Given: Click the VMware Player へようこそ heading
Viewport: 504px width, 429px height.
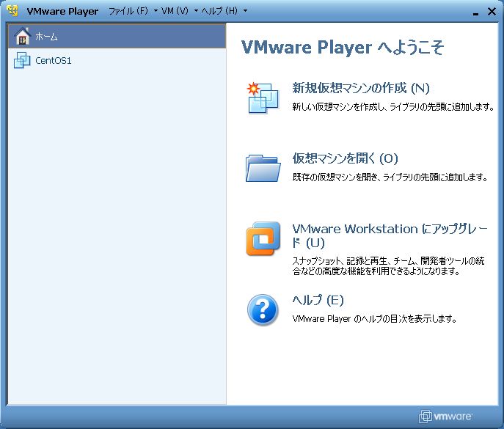Looking at the screenshot, I should point(343,47).
